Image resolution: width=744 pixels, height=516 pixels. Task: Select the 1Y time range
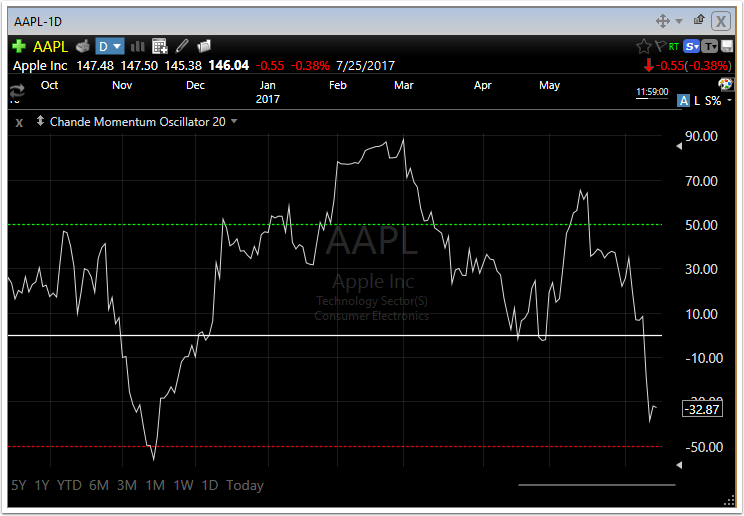(x=42, y=485)
